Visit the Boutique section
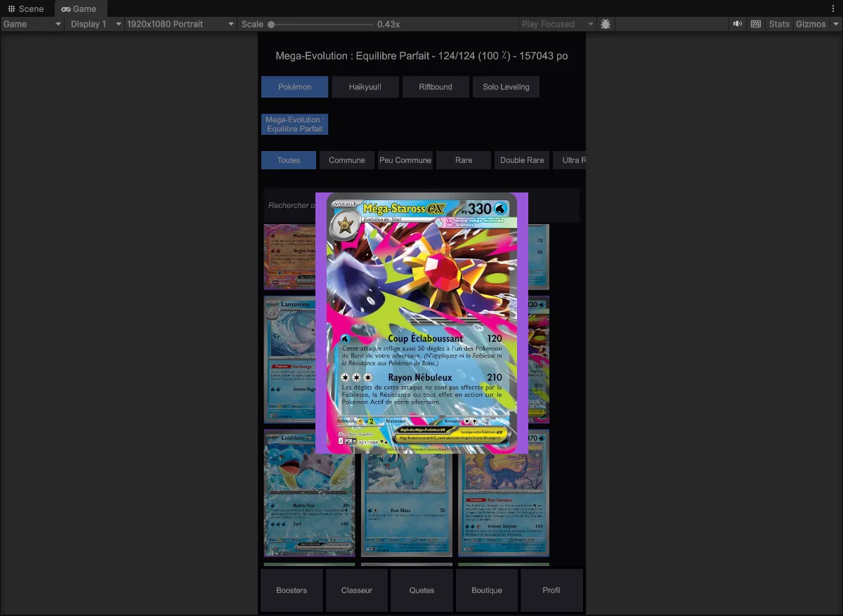Screen dimensions: 843x616 [x=487, y=590]
